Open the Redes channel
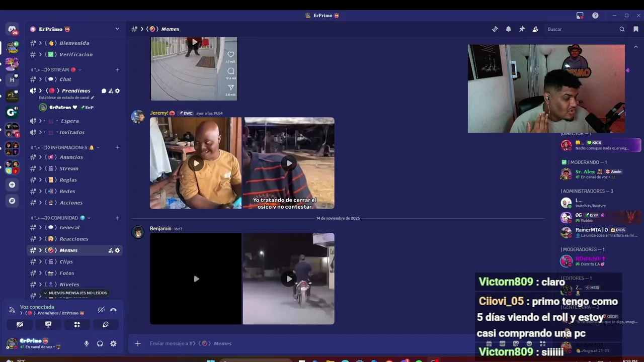644x362 pixels. click(74, 191)
